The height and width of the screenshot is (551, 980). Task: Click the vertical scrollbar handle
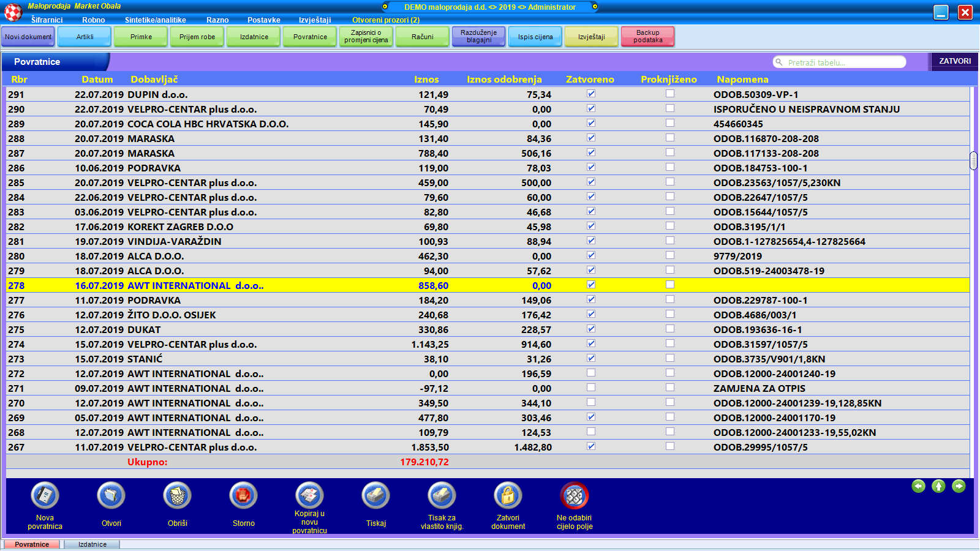click(x=973, y=160)
